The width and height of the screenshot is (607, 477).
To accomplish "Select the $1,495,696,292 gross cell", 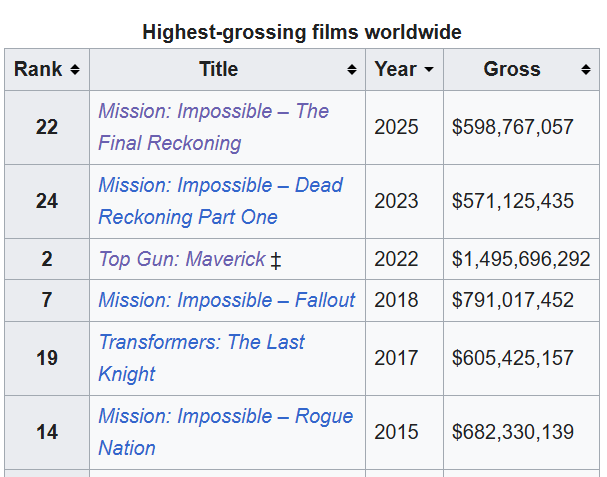I will point(521,260).
